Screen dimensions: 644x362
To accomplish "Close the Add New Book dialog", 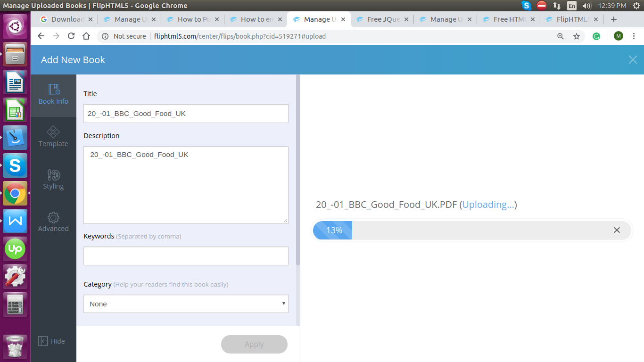I will [x=633, y=59].
